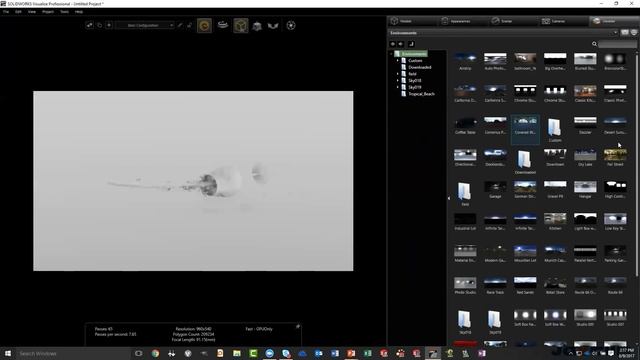Image resolution: width=640 pixels, height=360 pixels.
Task: Select the Photo Studio environment thumbnail
Action: point(465,286)
